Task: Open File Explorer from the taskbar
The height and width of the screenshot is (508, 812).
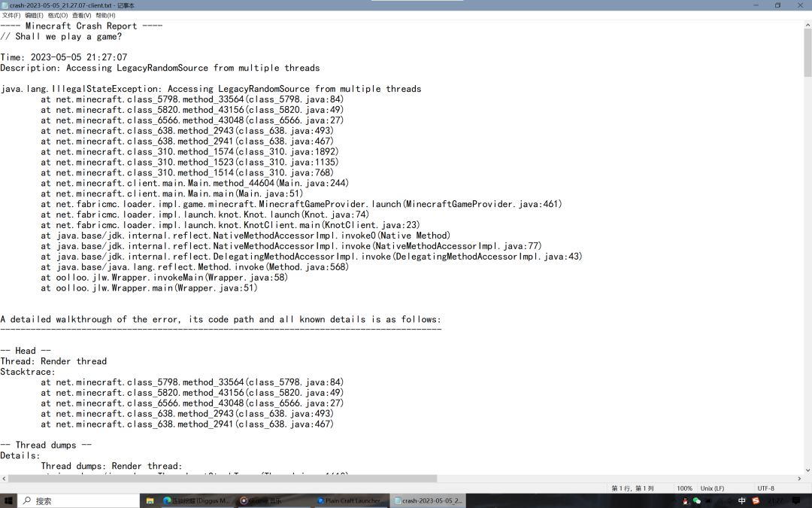Action: [150, 500]
